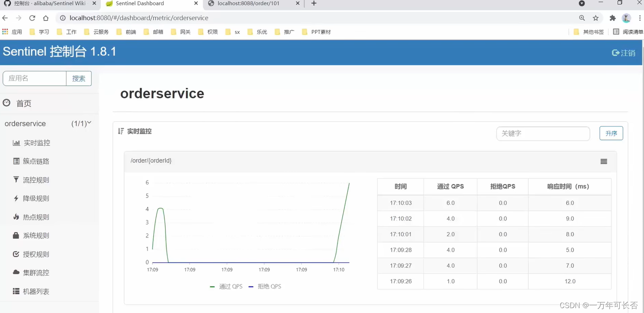644x313 pixels.
Task: Go to 首页 home link
Action: point(24,103)
